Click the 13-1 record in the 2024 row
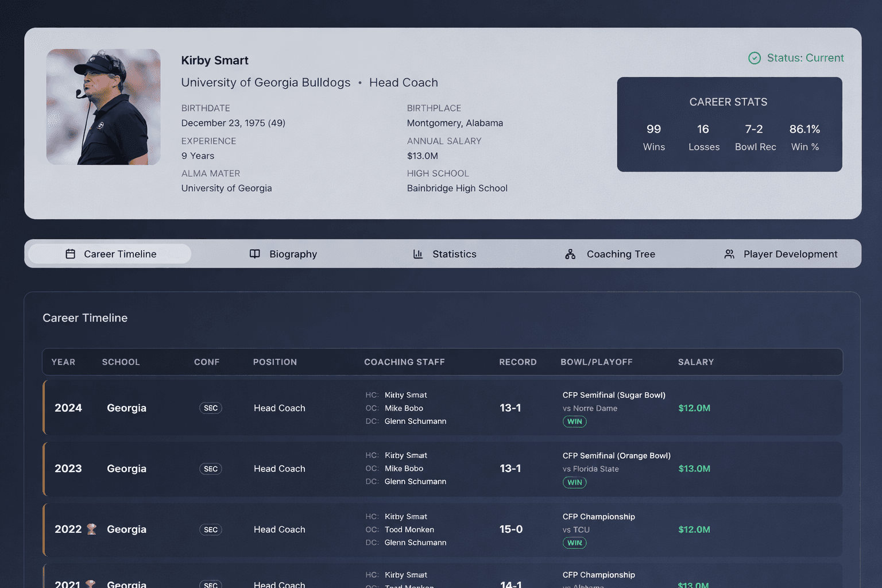 (510, 408)
